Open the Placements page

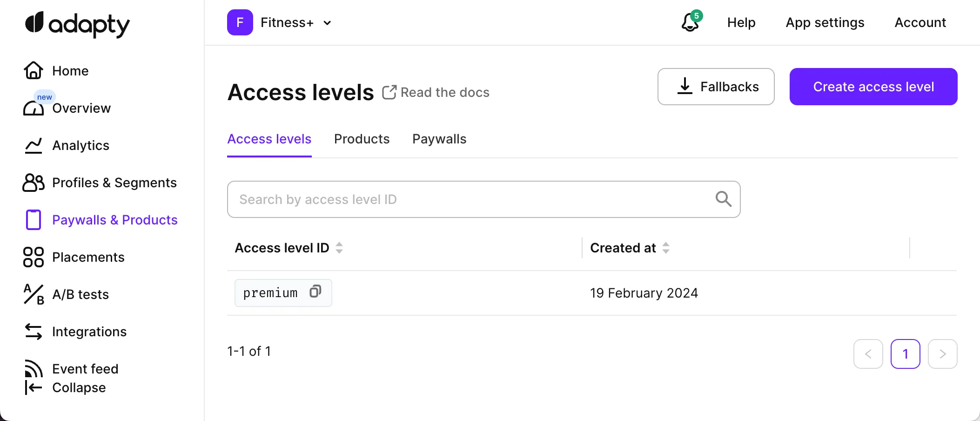88,257
